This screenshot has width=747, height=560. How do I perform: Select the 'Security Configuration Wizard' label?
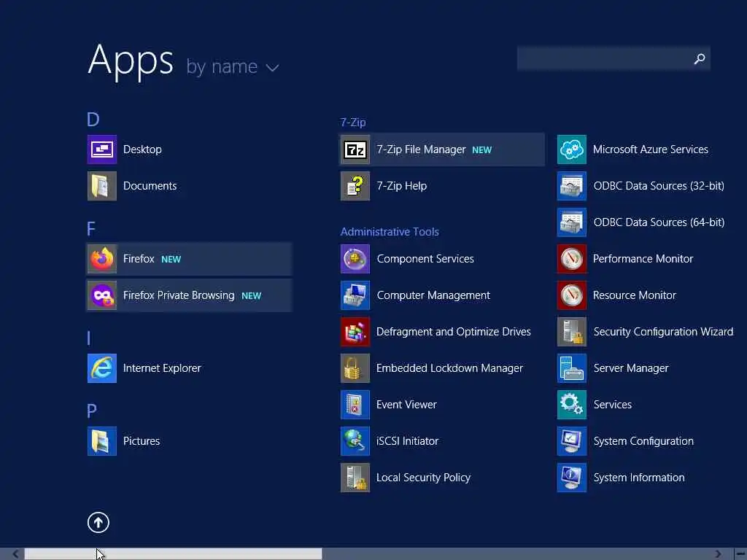[663, 332]
